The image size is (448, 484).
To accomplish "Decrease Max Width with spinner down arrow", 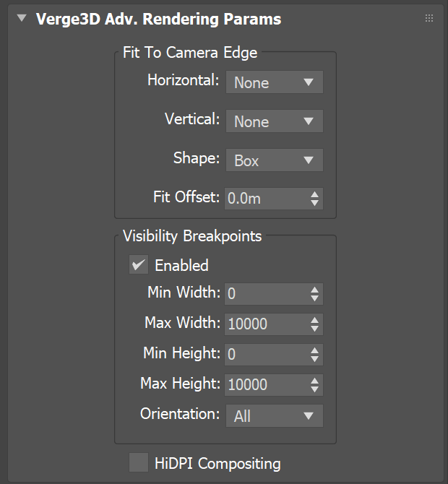I will [x=314, y=329].
